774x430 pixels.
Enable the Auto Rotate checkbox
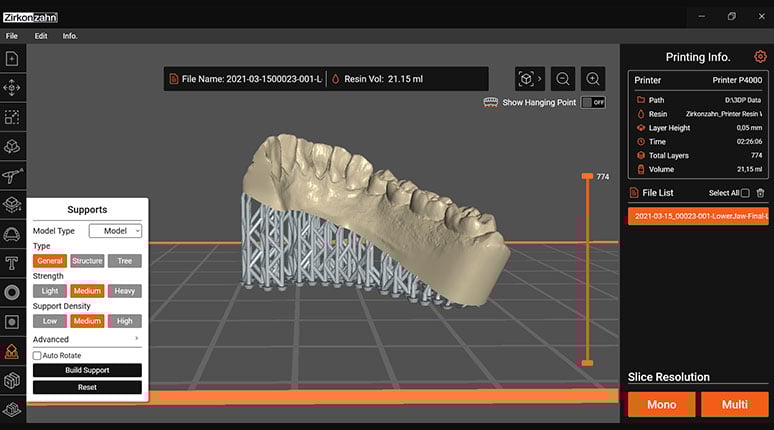pos(37,355)
